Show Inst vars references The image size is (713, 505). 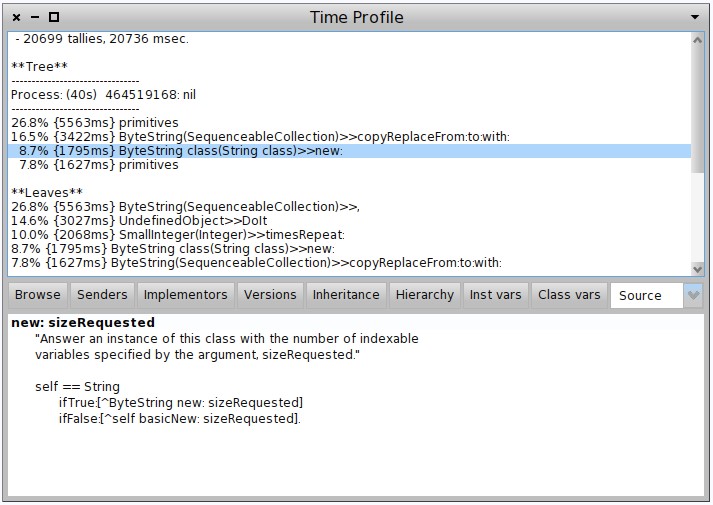click(x=495, y=295)
